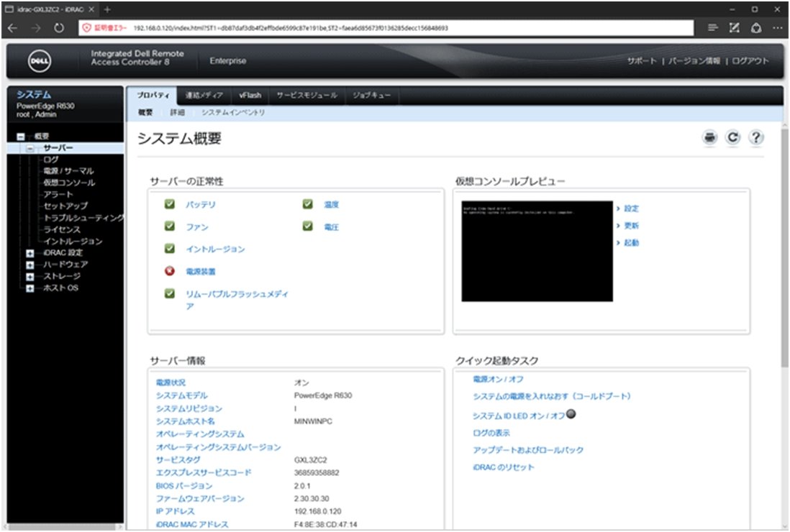Click iDRAC のリセット task

pyautogui.click(x=504, y=467)
